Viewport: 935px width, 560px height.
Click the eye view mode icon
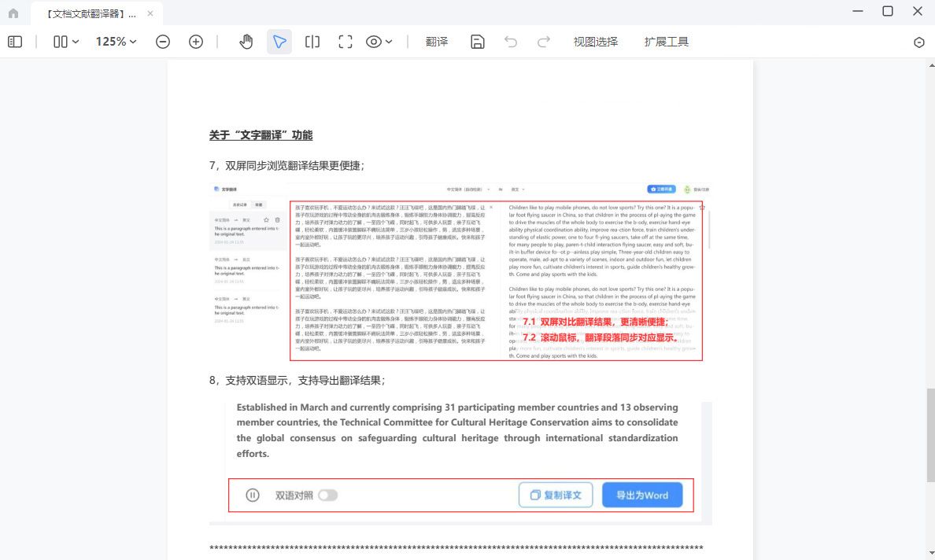point(374,42)
